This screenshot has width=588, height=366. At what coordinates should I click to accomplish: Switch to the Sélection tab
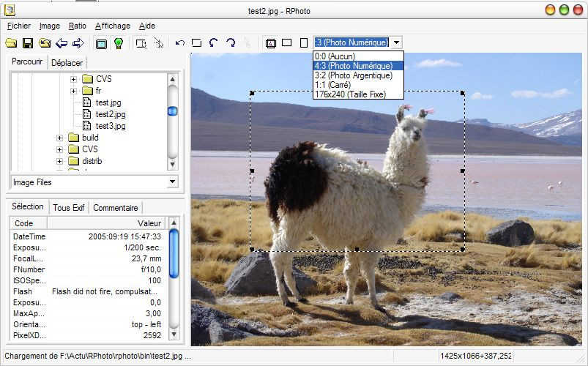point(27,206)
